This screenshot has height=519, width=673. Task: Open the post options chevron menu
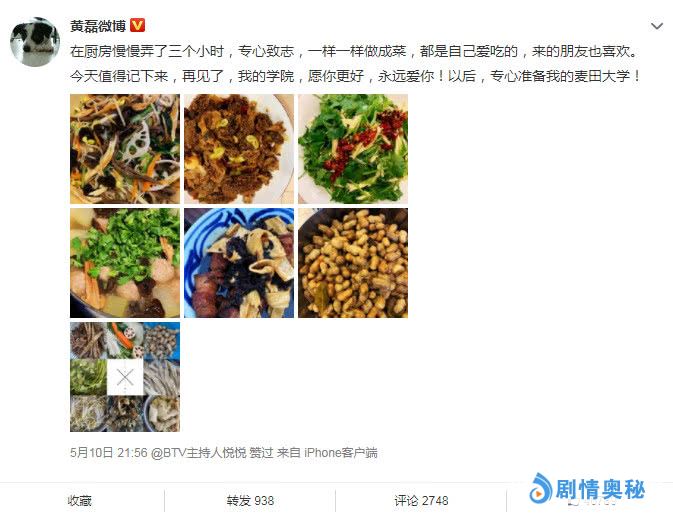tap(657, 27)
